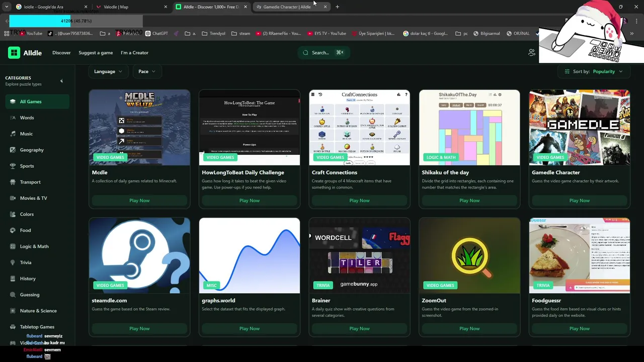Viewport: 644px width, 362px height.
Task: Open the Guessing category
Action: click(38, 295)
